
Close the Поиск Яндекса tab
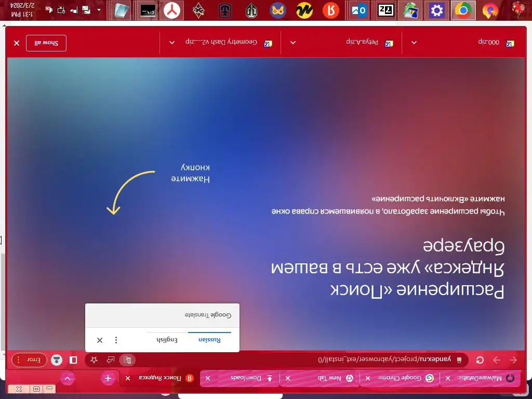point(128,378)
